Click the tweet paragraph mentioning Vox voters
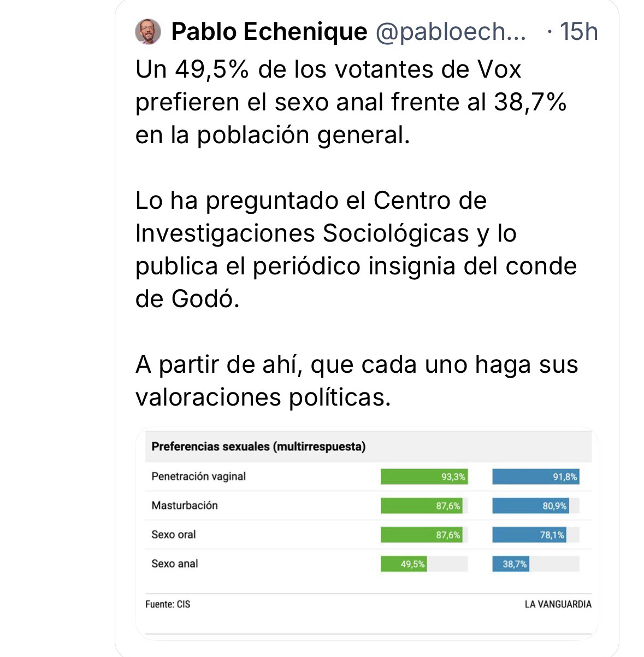The width and height of the screenshot is (644, 657). pyautogui.click(x=351, y=102)
